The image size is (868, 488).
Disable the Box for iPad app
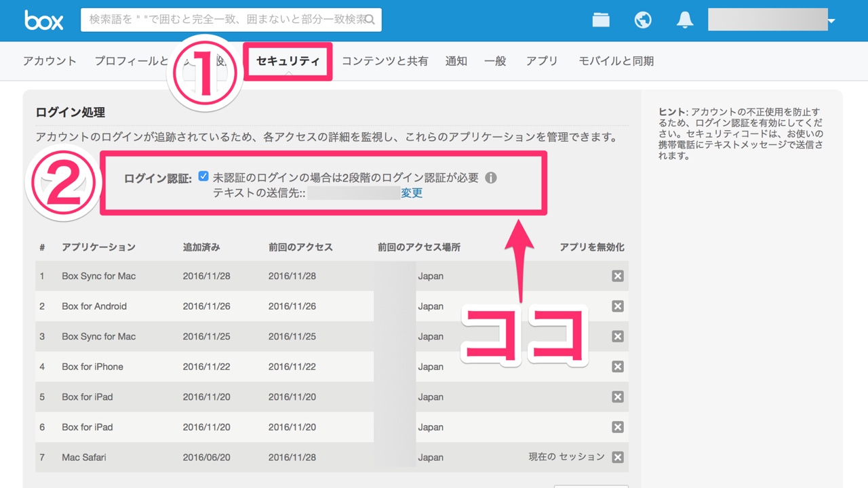click(617, 396)
